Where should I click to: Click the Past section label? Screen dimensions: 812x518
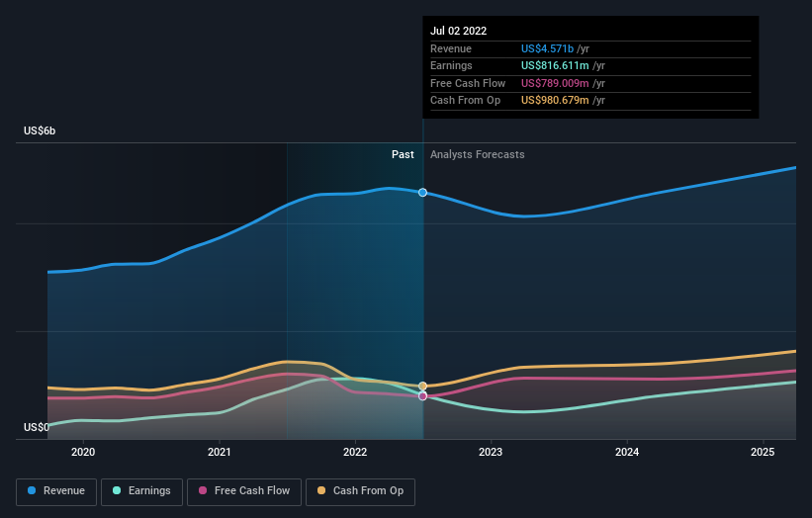403,155
